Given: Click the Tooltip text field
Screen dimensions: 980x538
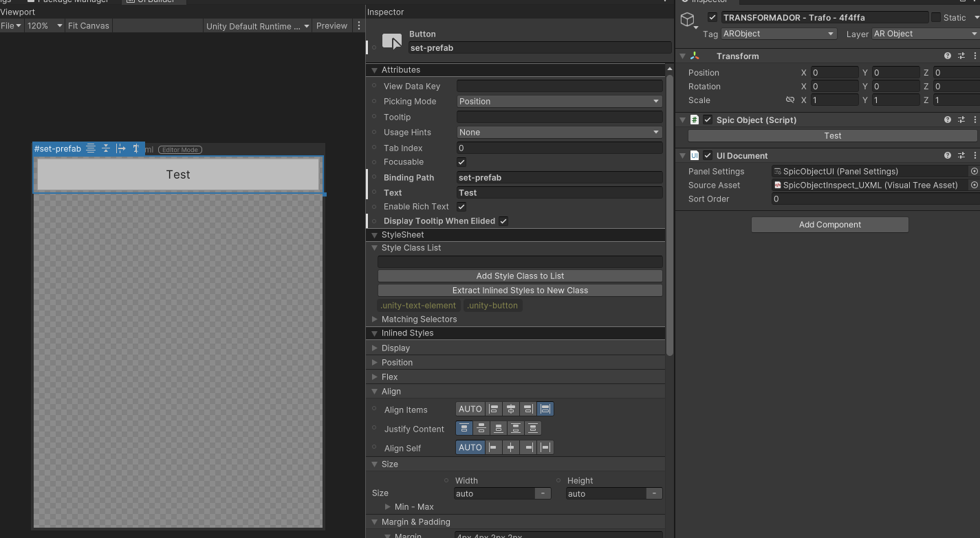Looking at the screenshot, I should click(559, 117).
